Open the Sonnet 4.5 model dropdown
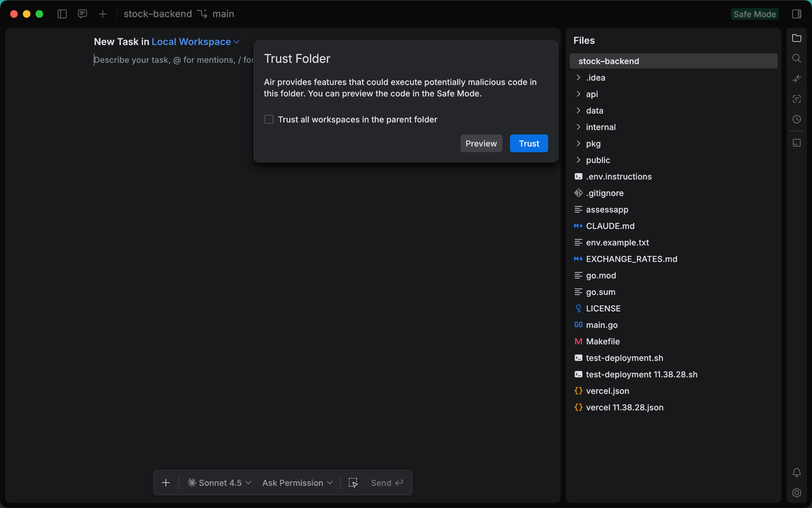 click(x=219, y=483)
